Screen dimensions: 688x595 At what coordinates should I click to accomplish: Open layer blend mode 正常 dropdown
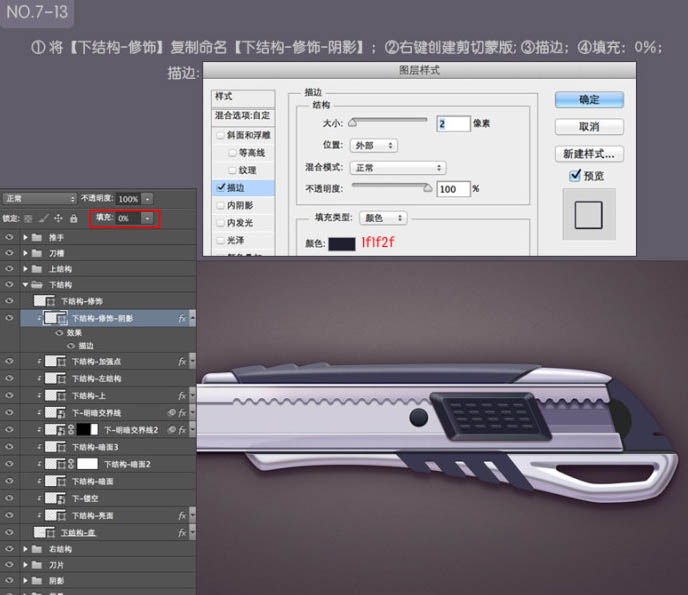click(39, 199)
